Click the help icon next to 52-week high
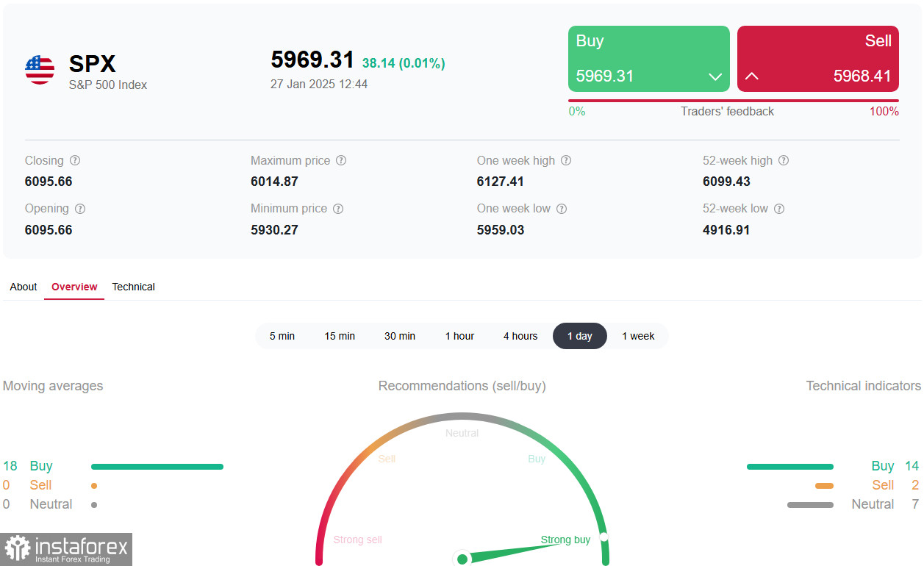The width and height of the screenshot is (924, 566). pos(784,160)
